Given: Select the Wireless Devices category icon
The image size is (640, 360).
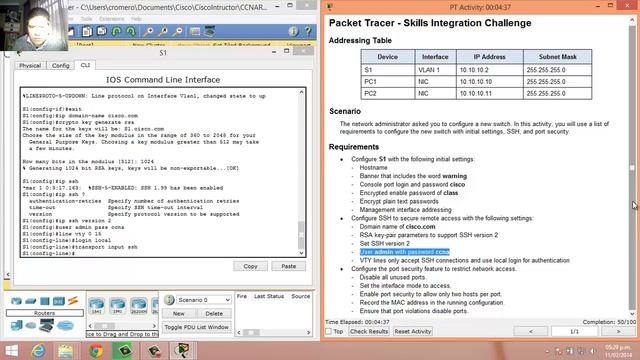Looking at the screenshot, I should [x=59, y=301].
